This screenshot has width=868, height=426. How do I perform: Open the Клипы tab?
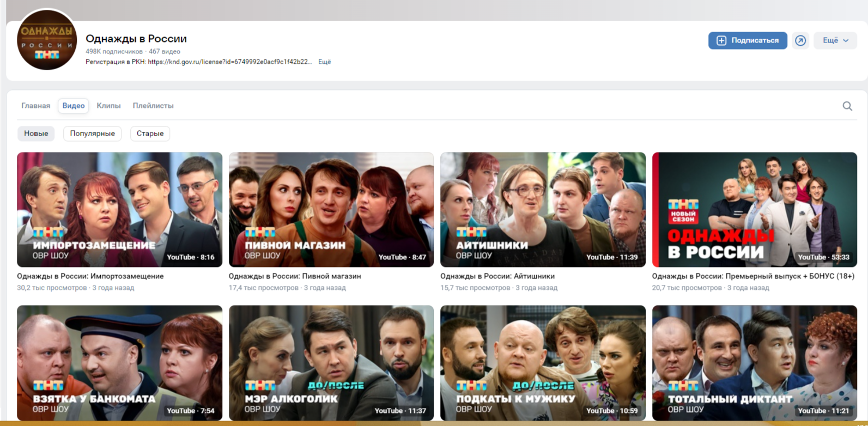[109, 106]
